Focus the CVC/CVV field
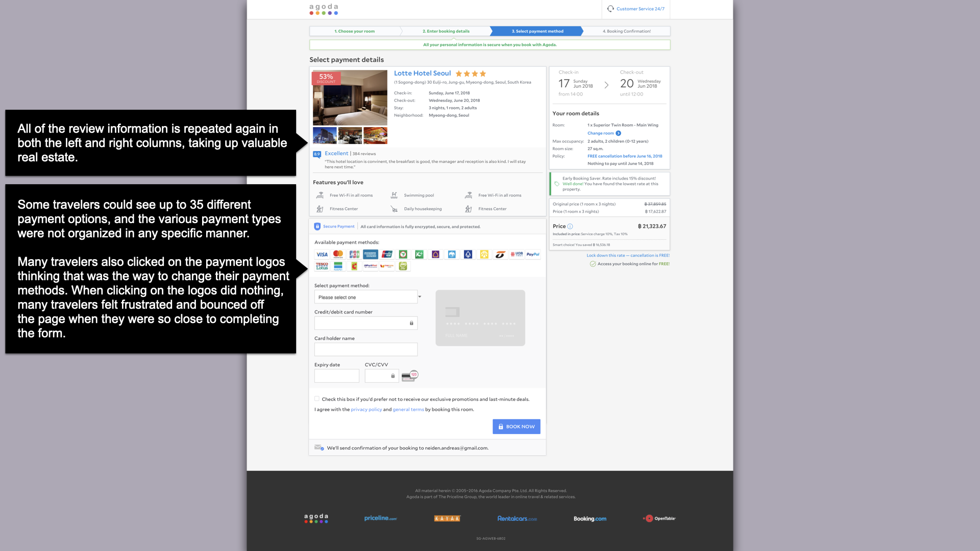This screenshot has width=980, height=551. (382, 376)
